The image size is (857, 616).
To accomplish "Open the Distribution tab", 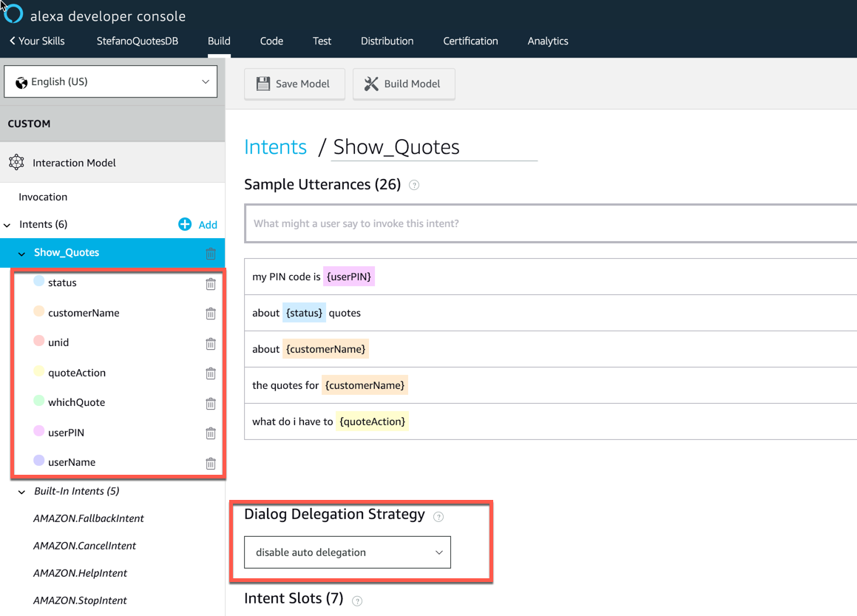I will (387, 41).
